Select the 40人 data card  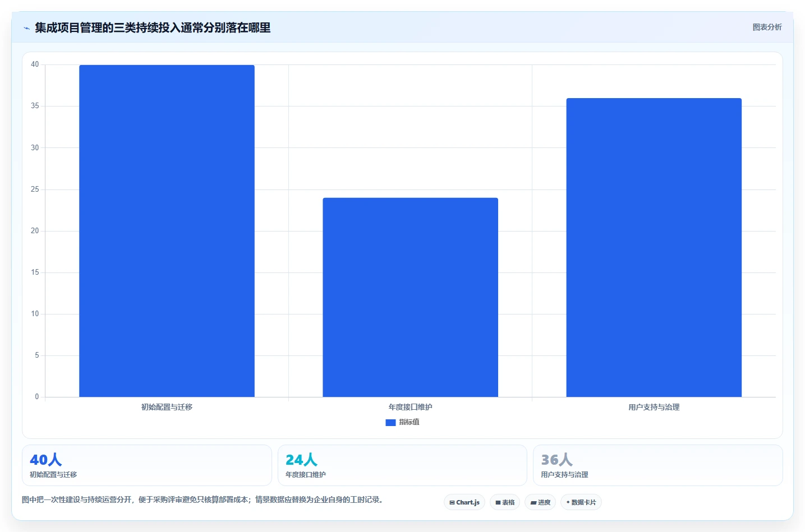tap(147, 465)
